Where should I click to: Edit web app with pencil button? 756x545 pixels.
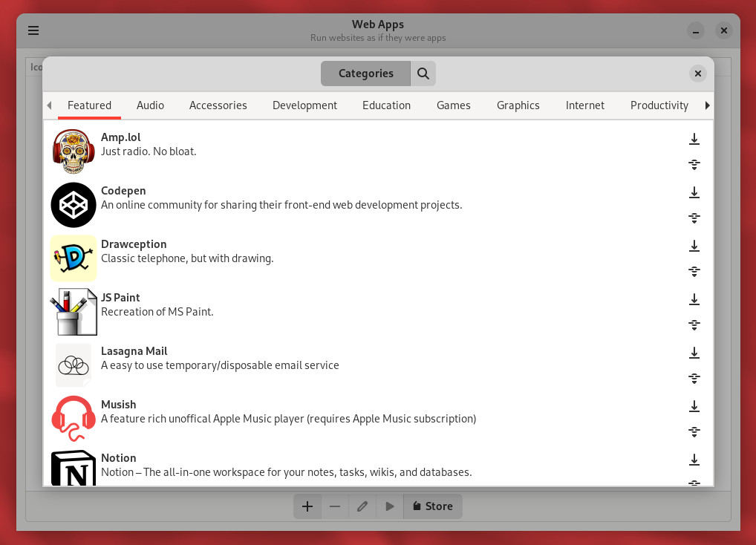[362, 506]
